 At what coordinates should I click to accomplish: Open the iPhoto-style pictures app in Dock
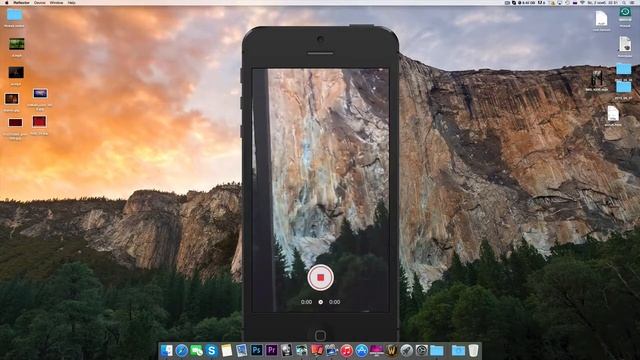331,350
